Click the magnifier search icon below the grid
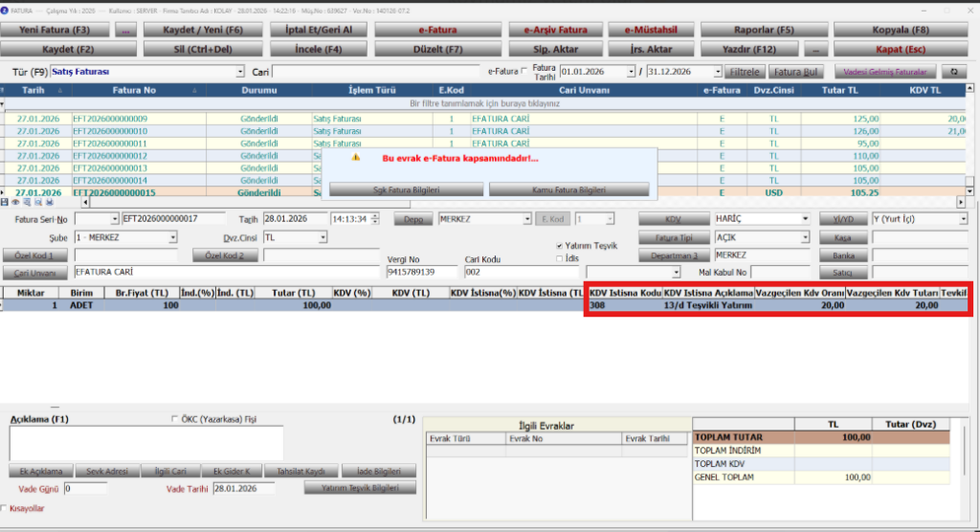The image size is (980, 532). coord(38,202)
